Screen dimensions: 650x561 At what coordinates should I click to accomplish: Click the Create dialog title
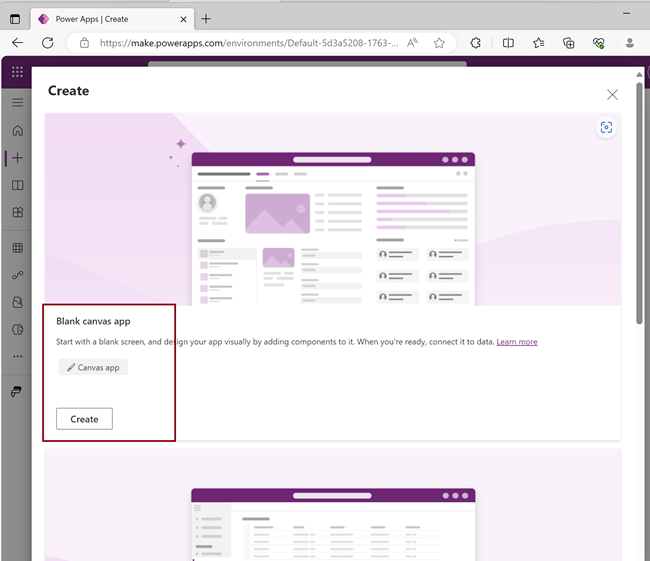[x=68, y=91]
